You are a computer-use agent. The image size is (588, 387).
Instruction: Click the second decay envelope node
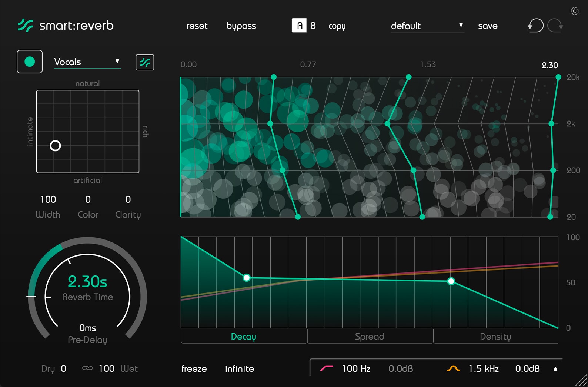point(451,281)
